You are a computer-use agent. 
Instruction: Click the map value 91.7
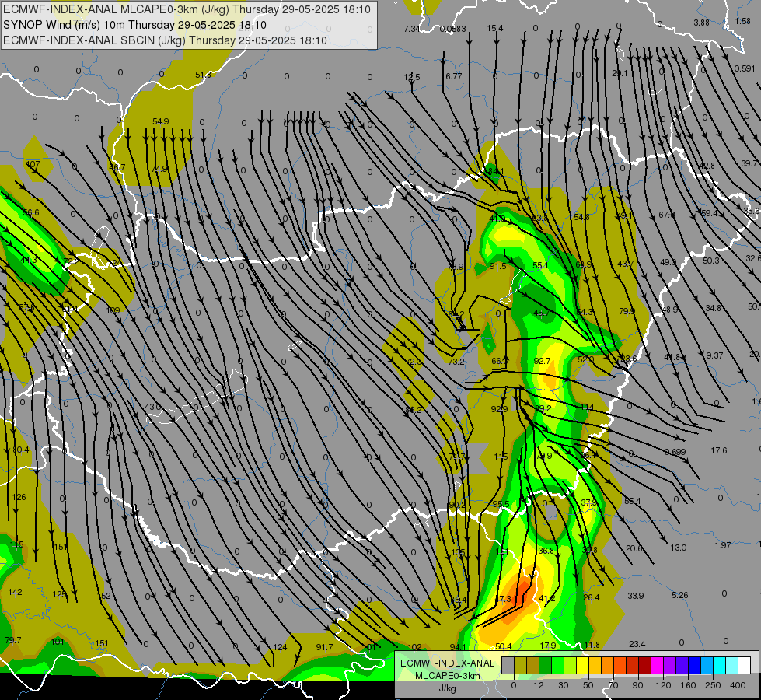(x=324, y=648)
